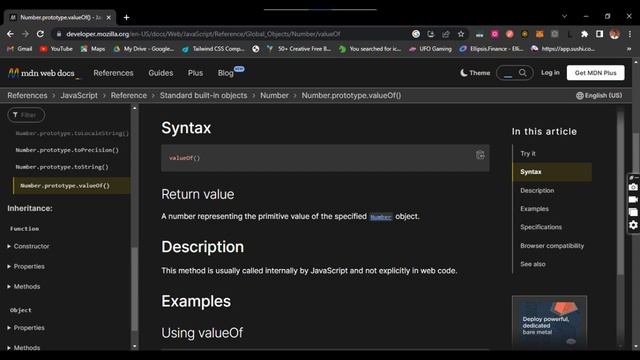The height and width of the screenshot is (360, 640).
Task: Open the Guides menu
Action: (x=161, y=73)
